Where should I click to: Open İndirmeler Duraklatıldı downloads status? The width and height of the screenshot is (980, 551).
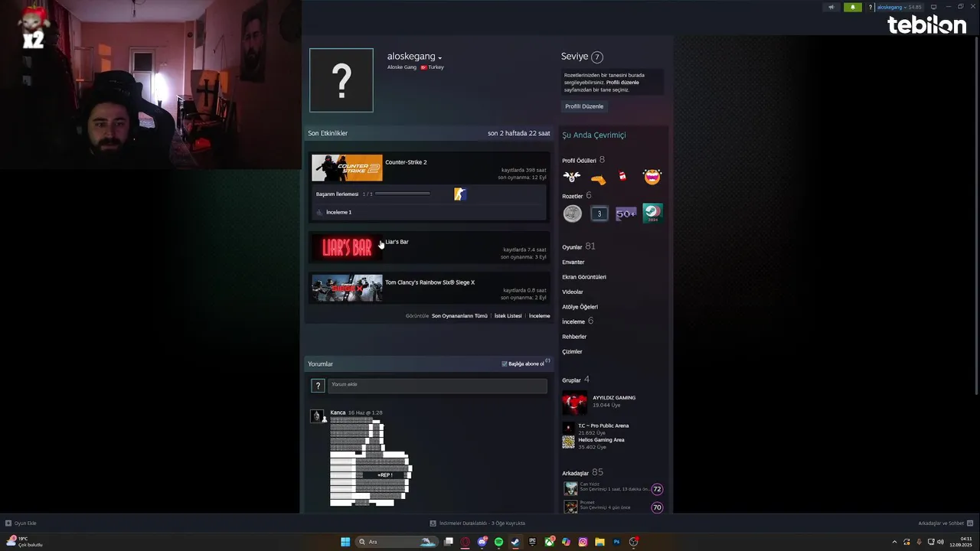pos(478,523)
